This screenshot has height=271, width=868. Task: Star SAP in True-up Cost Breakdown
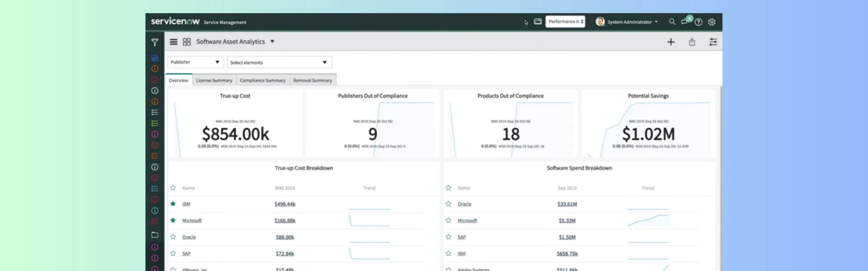(173, 253)
